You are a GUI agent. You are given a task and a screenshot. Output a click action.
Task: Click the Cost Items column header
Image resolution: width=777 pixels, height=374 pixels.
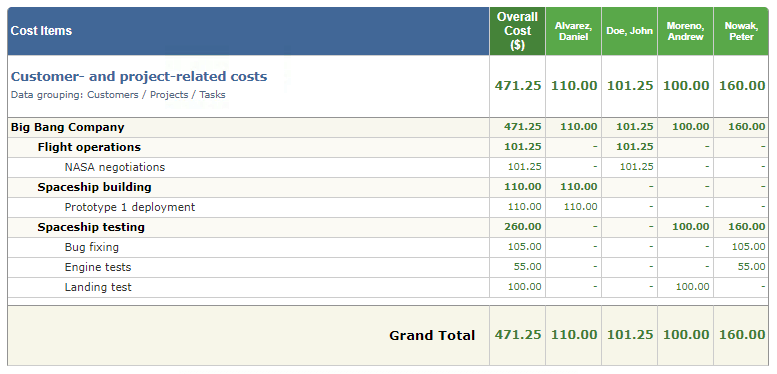(x=248, y=31)
